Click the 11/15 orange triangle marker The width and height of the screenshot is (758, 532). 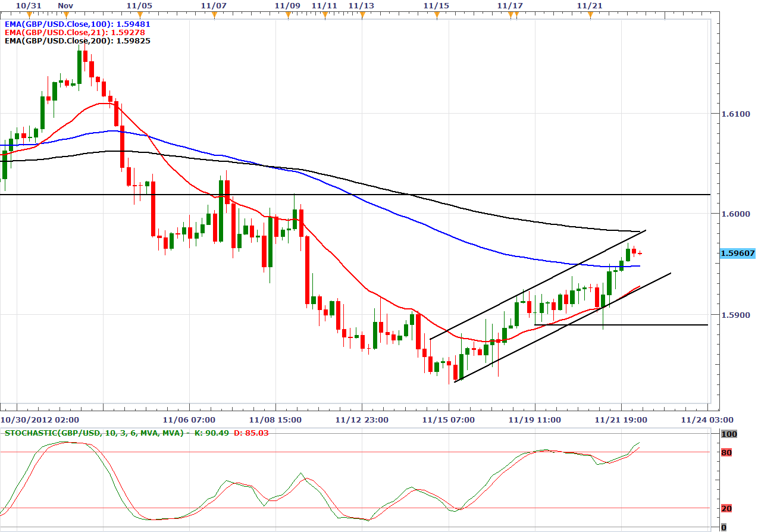(436, 16)
